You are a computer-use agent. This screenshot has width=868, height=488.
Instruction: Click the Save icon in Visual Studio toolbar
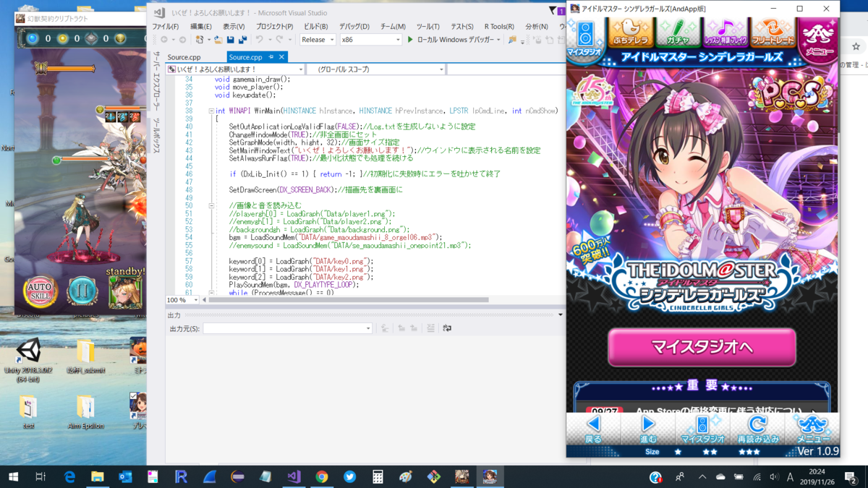[230, 40]
